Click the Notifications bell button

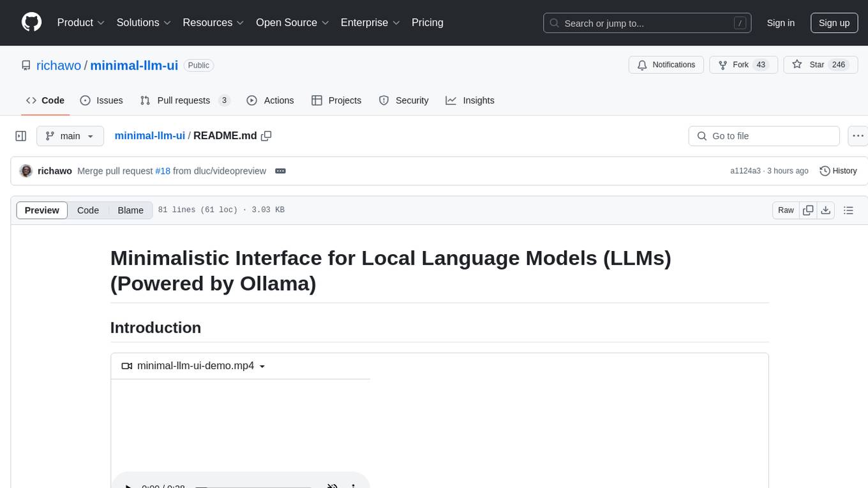[666, 65]
